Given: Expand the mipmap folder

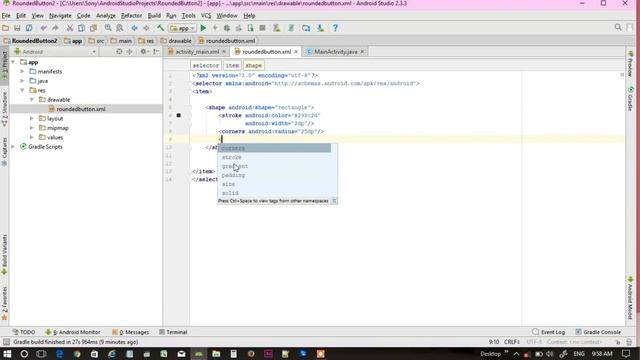Looking at the screenshot, I should pyautogui.click(x=32, y=128).
